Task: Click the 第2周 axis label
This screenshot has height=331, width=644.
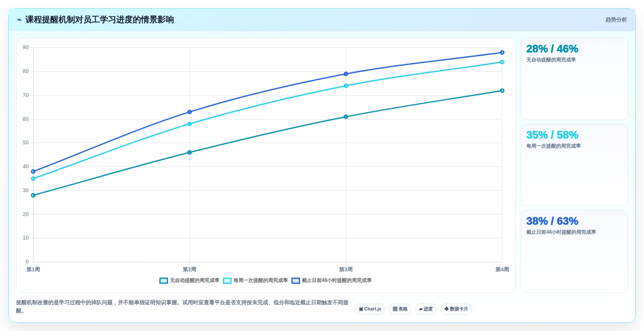Action: [189, 270]
